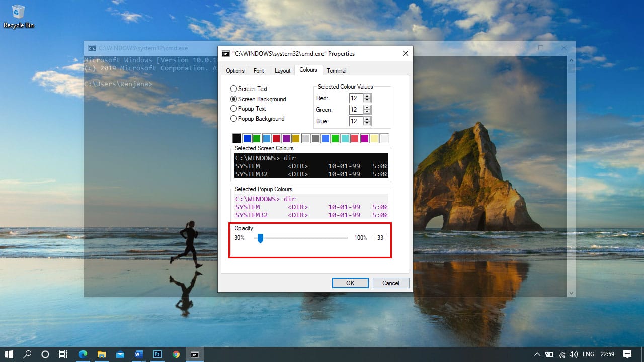Open Photoshop from the taskbar

[x=157, y=354]
